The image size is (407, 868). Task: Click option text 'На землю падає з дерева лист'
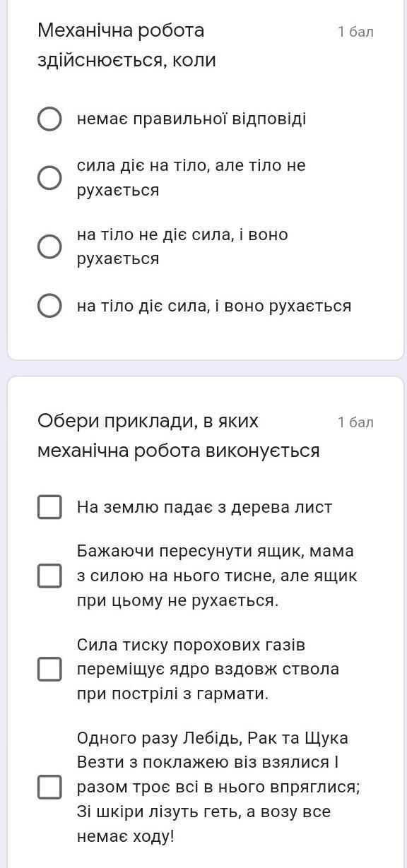pyautogui.click(x=204, y=507)
